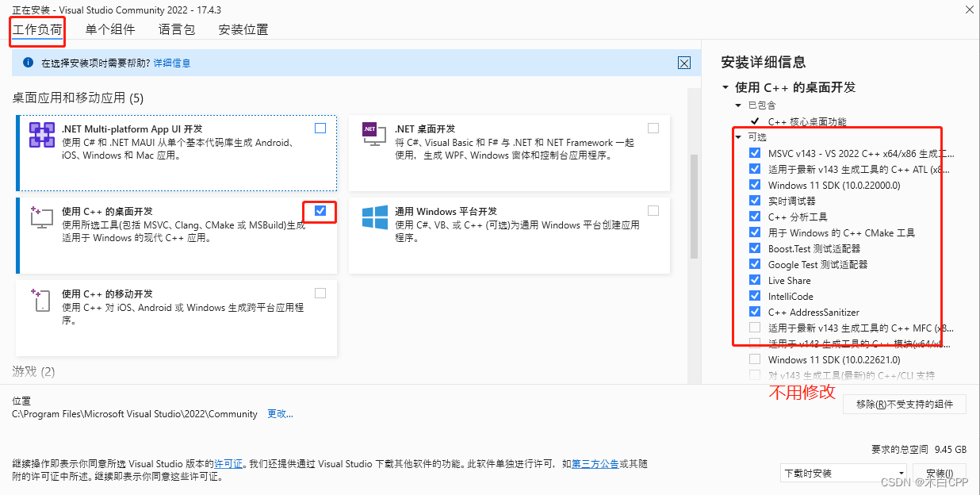Close the installer window
The height and width of the screenshot is (495, 980).
tap(969, 9)
